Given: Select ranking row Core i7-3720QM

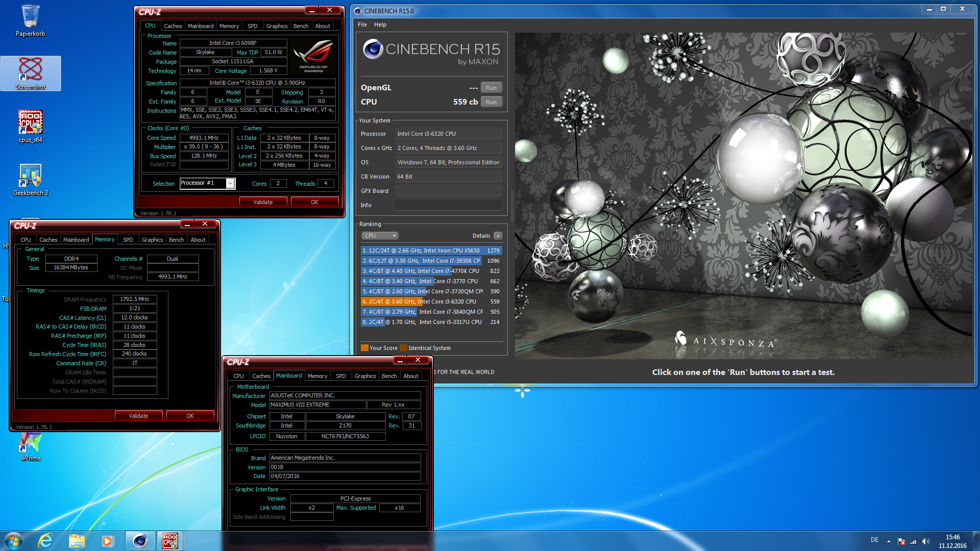Looking at the screenshot, I should point(431,291).
